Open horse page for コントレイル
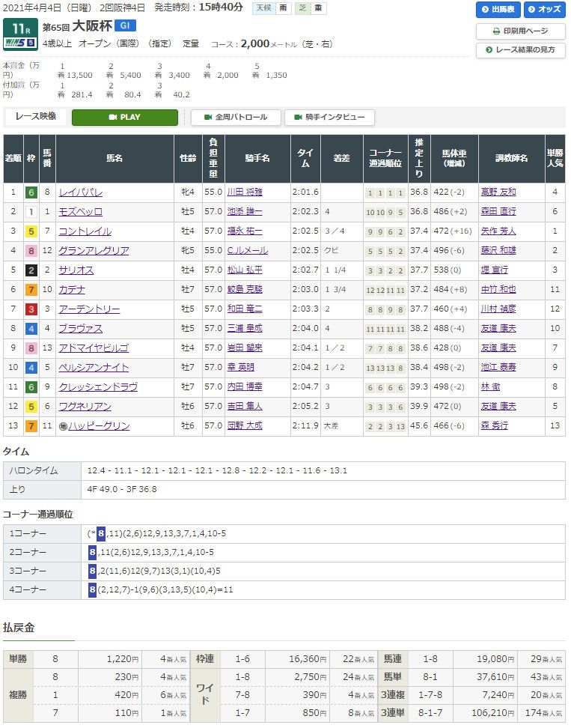Viewport: 571px width, 728px height. point(85,231)
